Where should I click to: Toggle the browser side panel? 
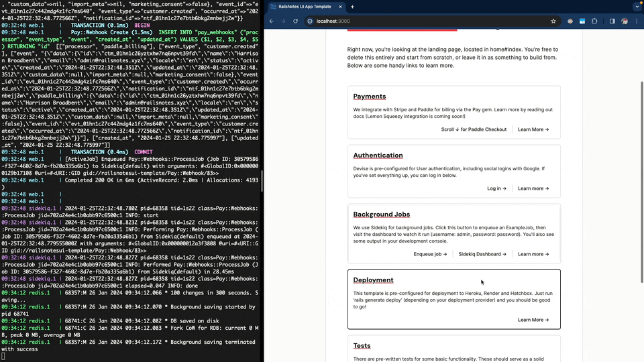click(x=612, y=21)
